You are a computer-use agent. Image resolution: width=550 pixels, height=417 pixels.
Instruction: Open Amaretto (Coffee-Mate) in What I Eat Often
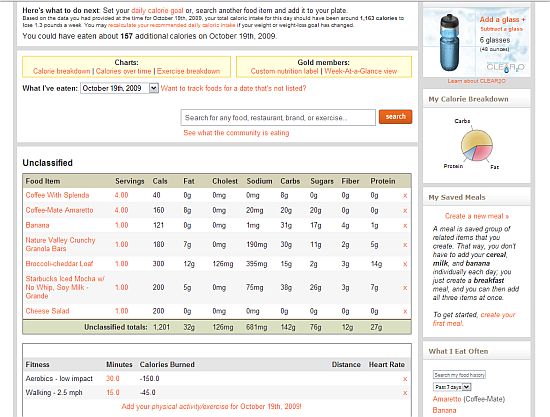pos(447,399)
